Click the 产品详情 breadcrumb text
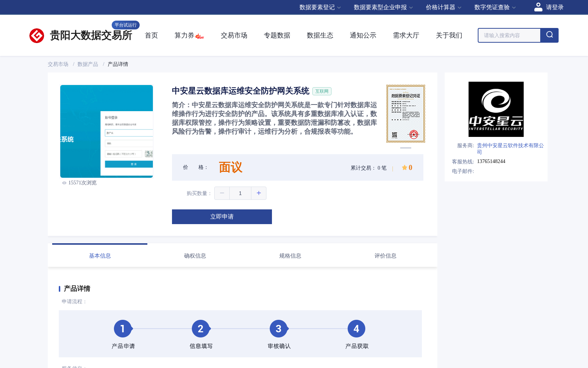Image resolution: width=588 pixels, height=368 pixels. point(118,64)
